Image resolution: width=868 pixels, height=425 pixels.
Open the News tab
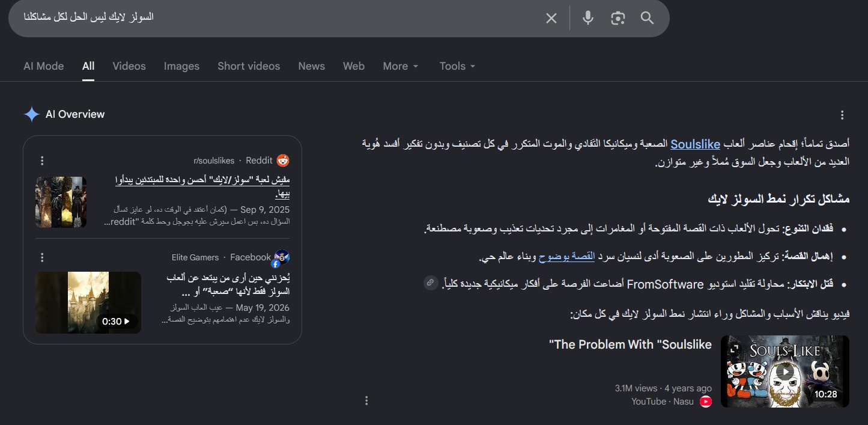click(312, 66)
